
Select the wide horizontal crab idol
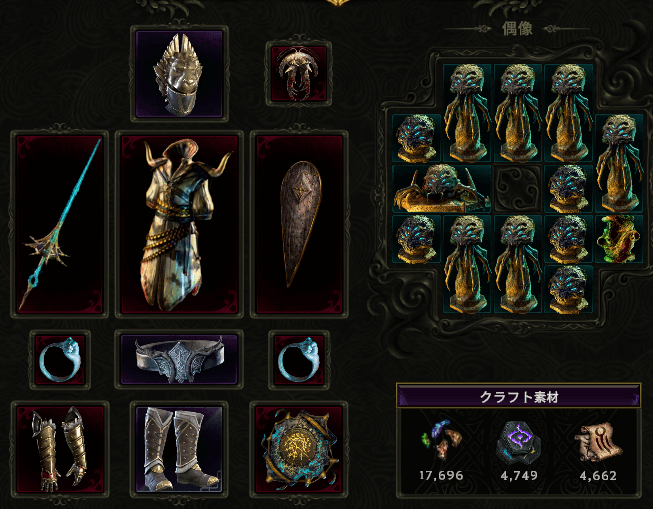(x=442, y=189)
